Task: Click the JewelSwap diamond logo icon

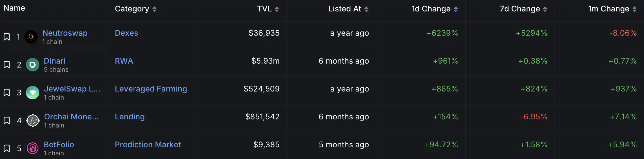Action: 33,93
